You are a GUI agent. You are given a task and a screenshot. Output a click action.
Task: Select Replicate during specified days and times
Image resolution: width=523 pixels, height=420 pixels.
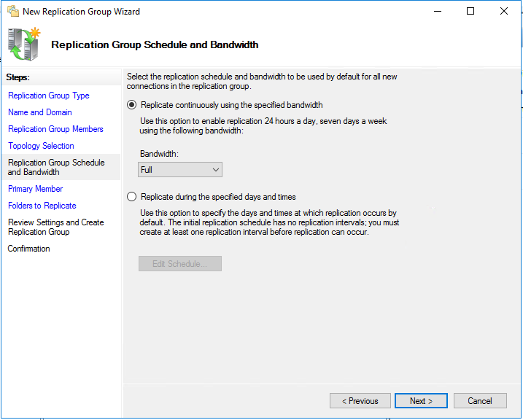(132, 197)
